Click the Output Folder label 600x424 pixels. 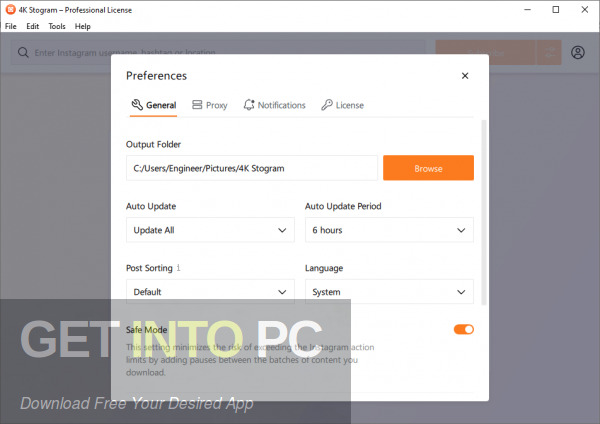pyautogui.click(x=153, y=145)
